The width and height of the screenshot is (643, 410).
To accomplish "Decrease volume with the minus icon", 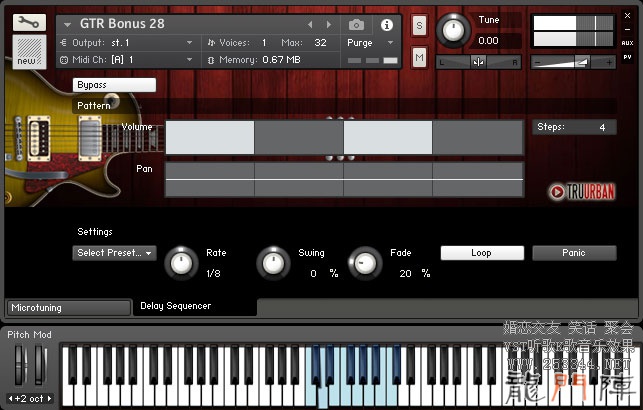I will tap(538, 63).
